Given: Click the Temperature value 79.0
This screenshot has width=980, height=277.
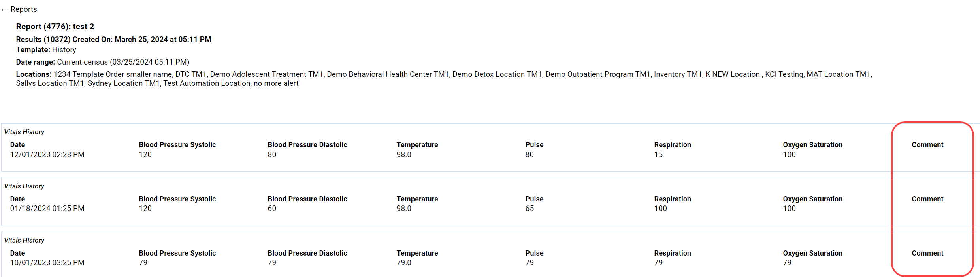Looking at the screenshot, I should (404, 263).
